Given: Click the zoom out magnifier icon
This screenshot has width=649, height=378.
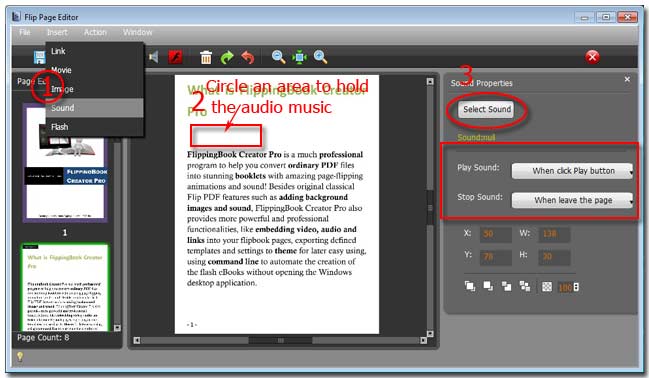Looking at the screenshot, I should 278,57.
